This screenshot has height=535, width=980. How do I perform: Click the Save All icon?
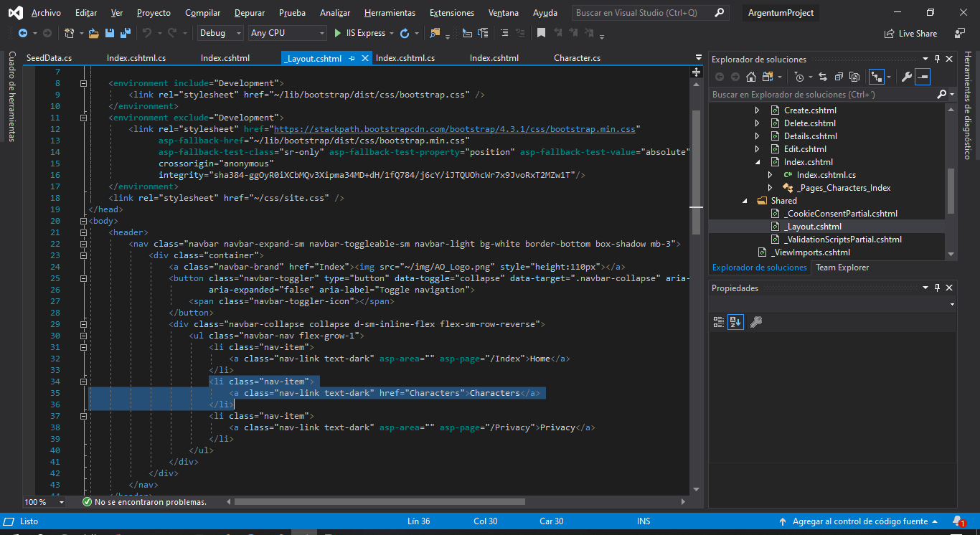point(125,33)
